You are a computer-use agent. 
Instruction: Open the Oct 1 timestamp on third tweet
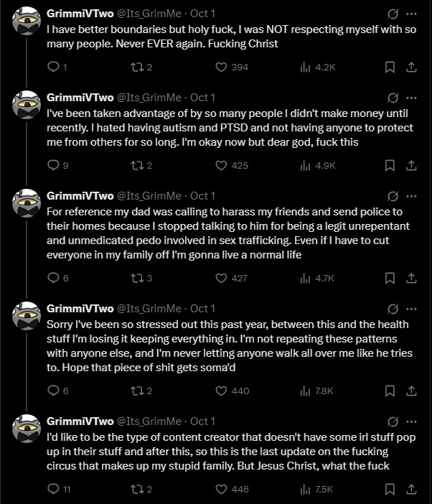pos(203,195)
